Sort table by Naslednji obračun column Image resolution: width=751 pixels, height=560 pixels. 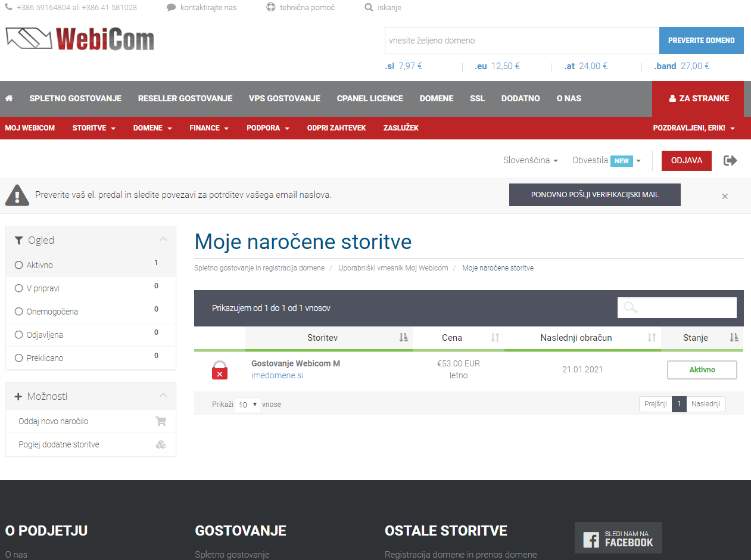coord(582,338)
